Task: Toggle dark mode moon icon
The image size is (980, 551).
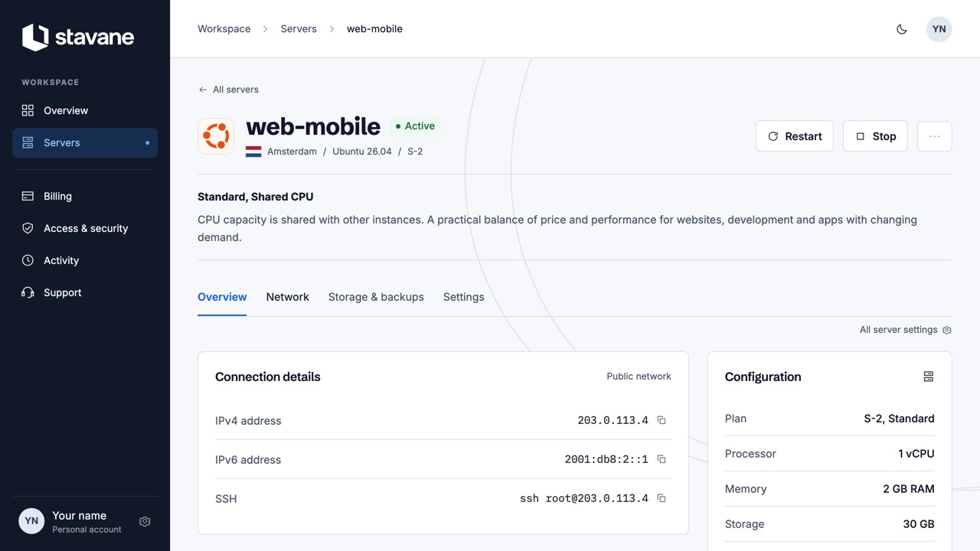Action: 902,29
